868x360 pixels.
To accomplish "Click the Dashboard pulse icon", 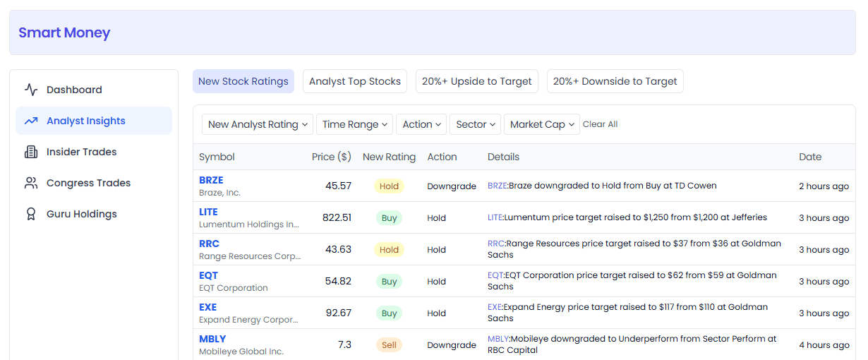I will tap(31, 90).
